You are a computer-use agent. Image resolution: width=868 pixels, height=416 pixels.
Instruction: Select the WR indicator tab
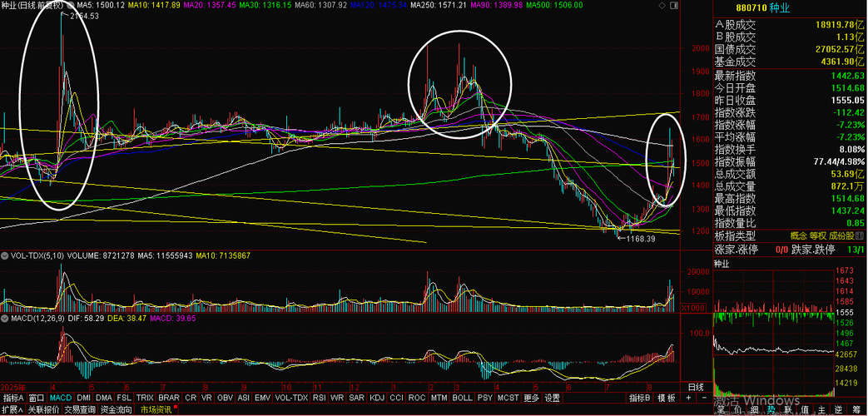(336, 398)
